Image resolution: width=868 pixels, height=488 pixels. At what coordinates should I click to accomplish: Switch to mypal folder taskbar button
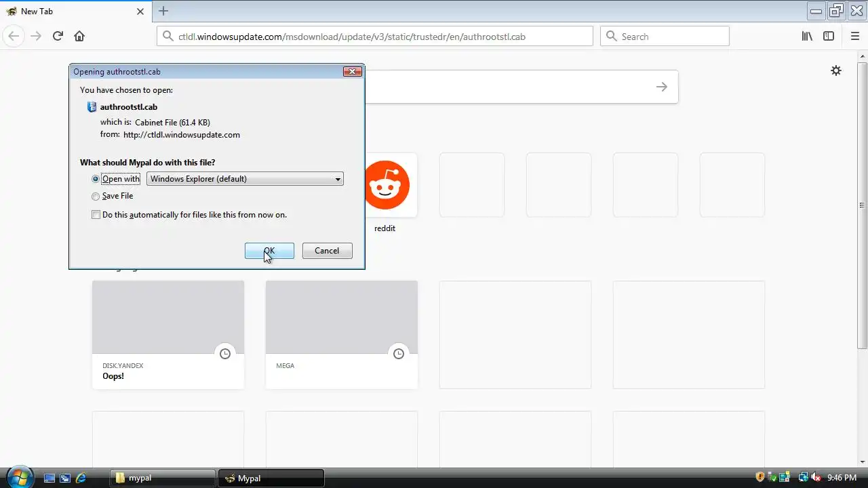pos(163,478)
